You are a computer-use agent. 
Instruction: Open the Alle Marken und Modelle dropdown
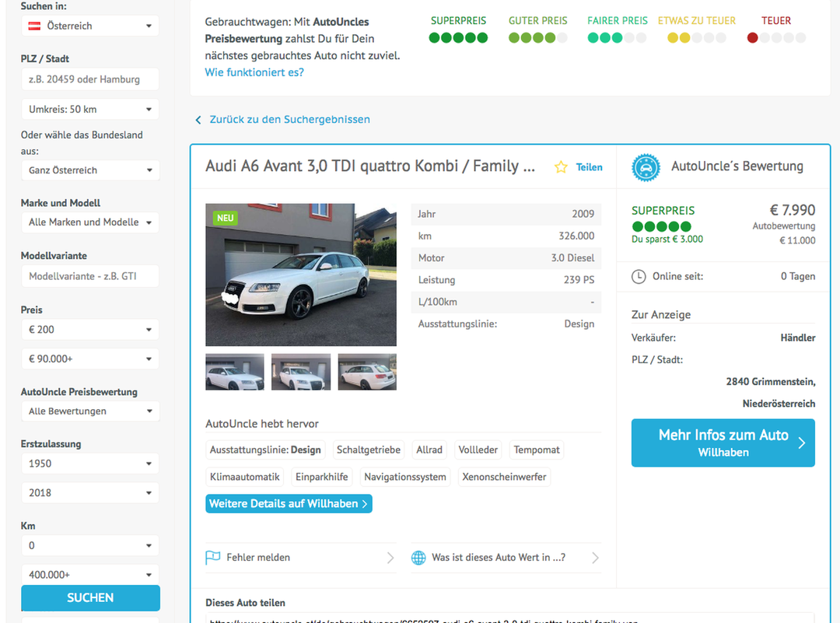pyautogui.click(x=89, y=222)
